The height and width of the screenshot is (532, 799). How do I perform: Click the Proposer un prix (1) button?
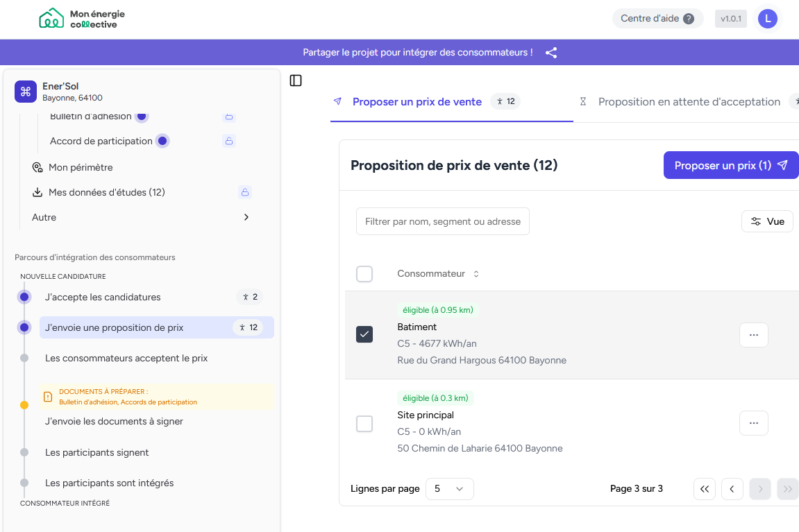[730, 166]
